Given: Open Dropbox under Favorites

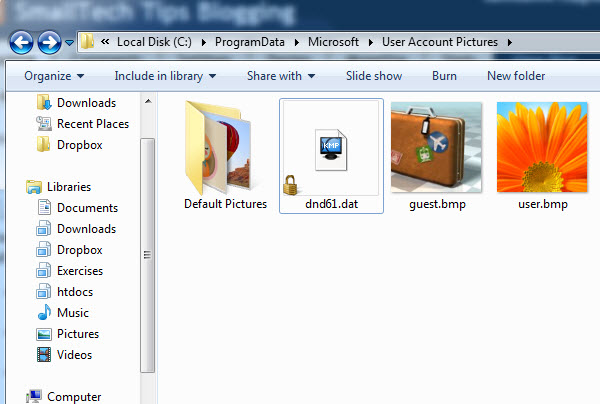Looking at the screenshot, I should point(80,145).
